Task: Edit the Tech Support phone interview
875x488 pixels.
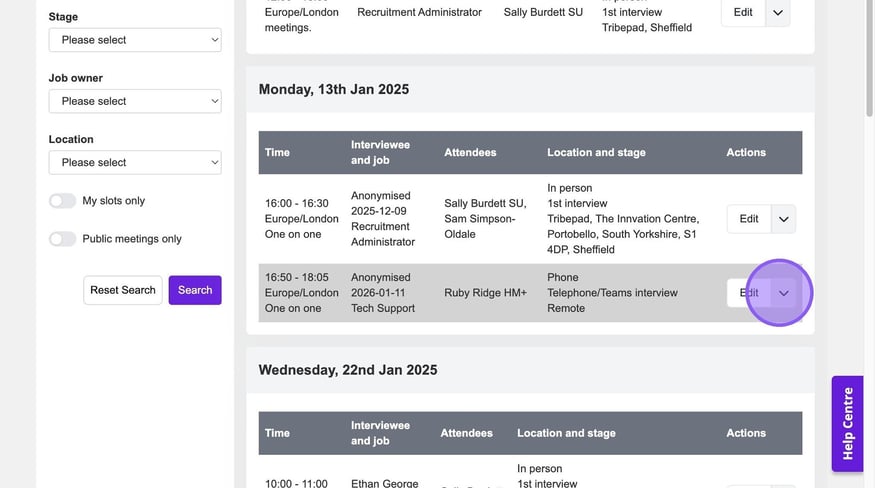Action: tap(748, 293)
